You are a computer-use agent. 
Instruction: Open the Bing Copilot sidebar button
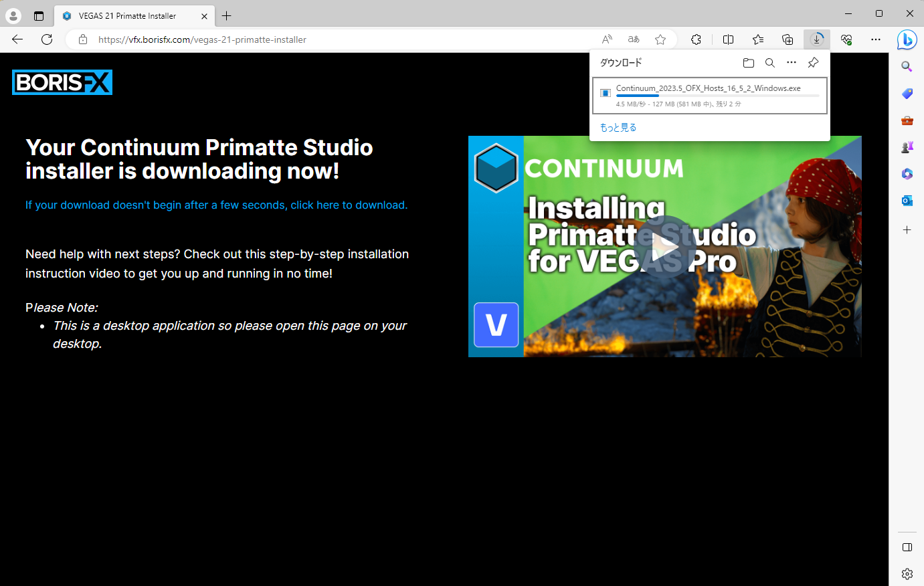click(907, 40)
